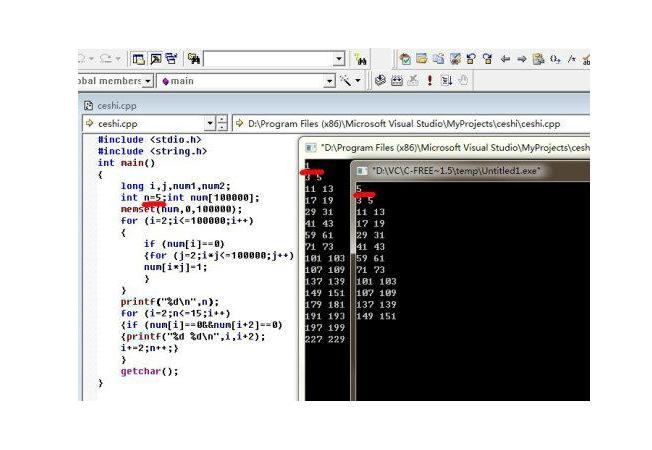Click the main function code line in editor

[x=126, y=162]
